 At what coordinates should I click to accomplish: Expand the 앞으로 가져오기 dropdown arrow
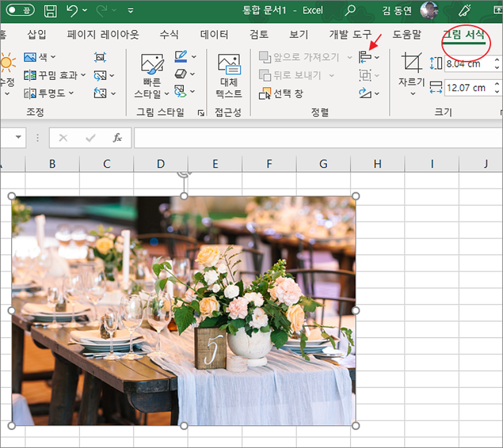tap(350, 58)
